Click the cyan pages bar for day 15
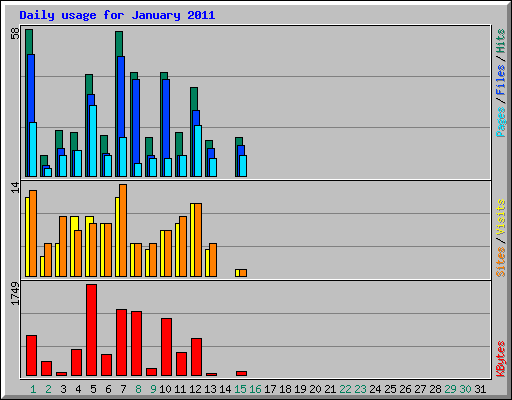The height and width of the screenshot is (400, 512). pyautogui.click(x=243, y=166)
